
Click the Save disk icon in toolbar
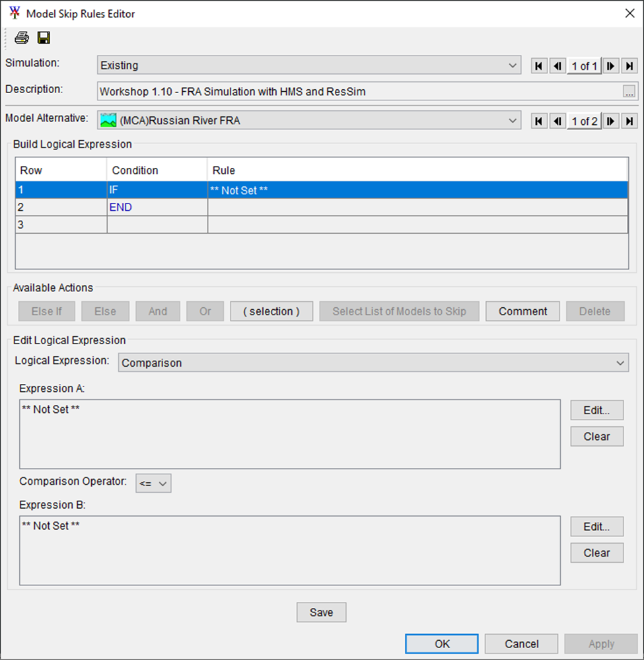44,38
